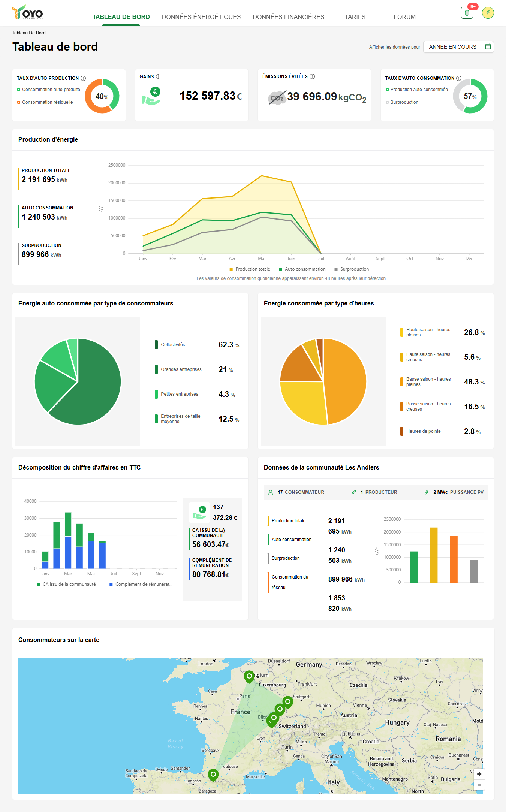Click the OYO Communities logo
The width and height of the screenshot is (506, 812).
(27, 13)
